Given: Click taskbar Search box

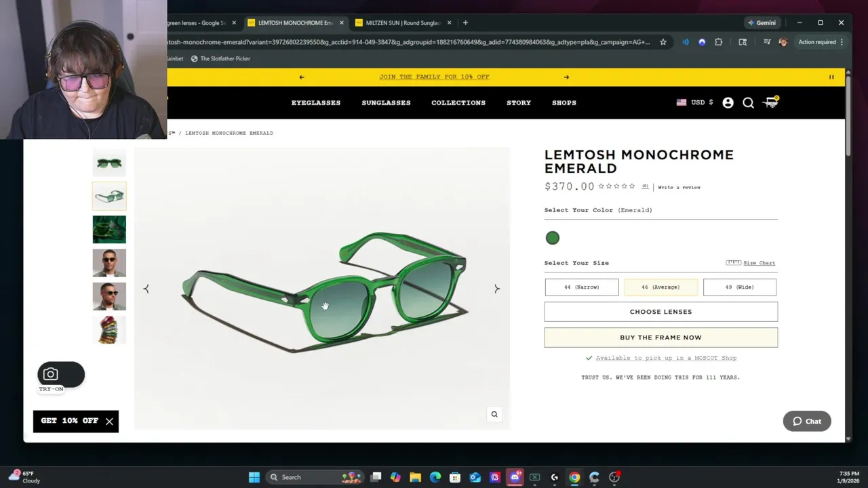Looking at the screenshot, I should pyautogui.click(x=315, y=477).
